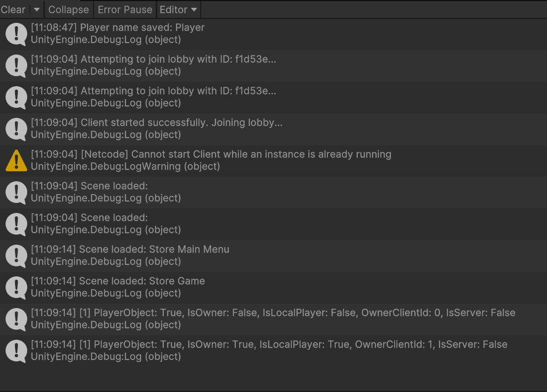Viewport: 547px width, 392px height.
Task: Click the Netcode warning triangle icon
Action: [x=16, y=161]
